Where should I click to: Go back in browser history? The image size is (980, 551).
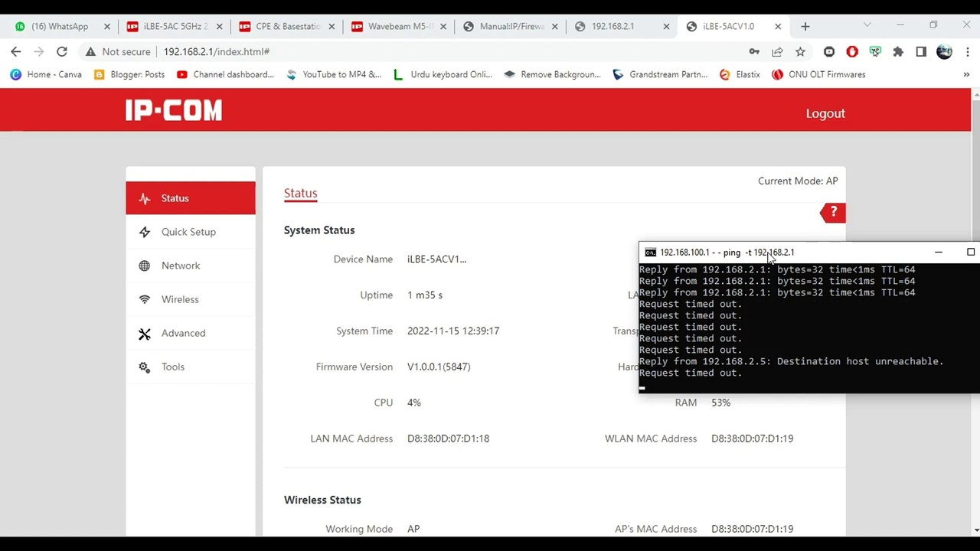(x=16, y=51)
